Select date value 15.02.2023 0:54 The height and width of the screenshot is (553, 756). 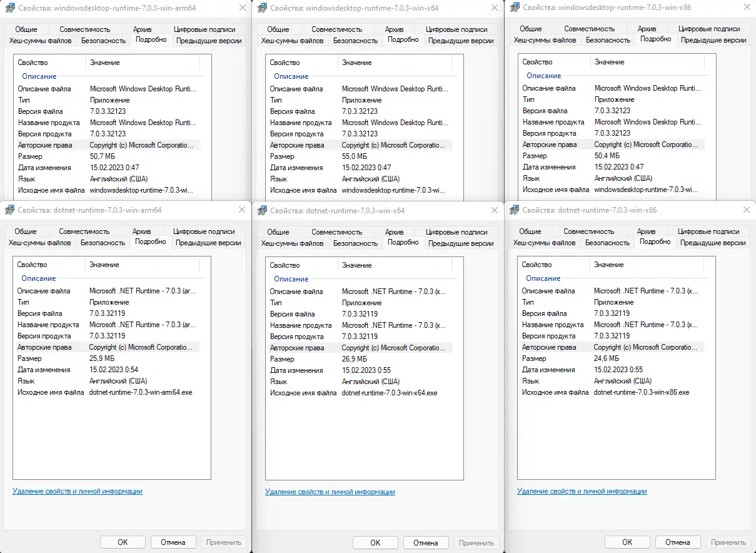coord(114,370)
